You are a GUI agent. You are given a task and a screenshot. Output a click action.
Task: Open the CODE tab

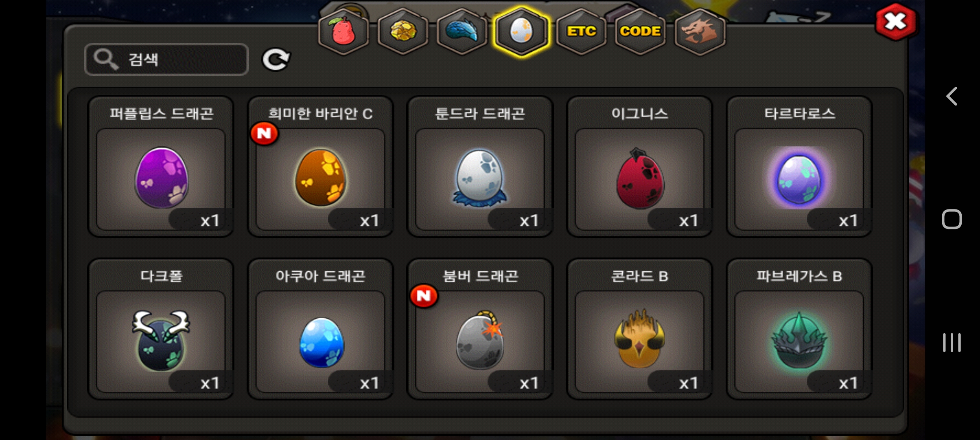tap(640, 32)
